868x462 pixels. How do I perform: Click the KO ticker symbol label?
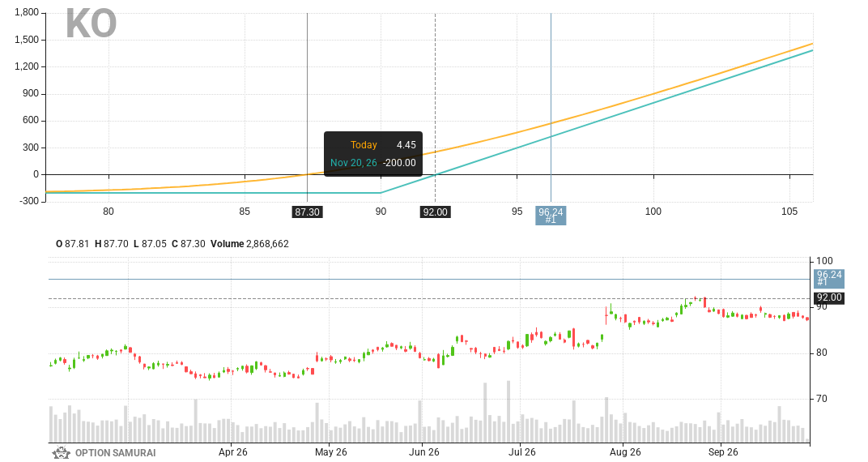[x=91, y=24]
